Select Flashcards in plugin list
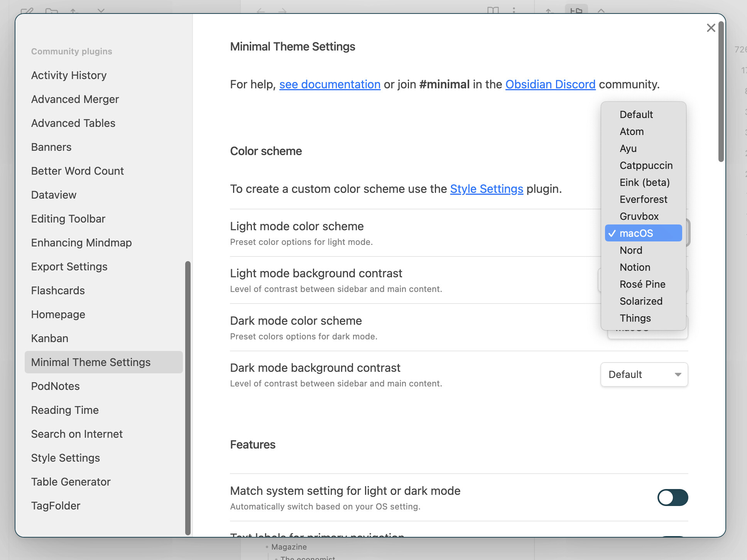The height and width of the screenshot is (560, 747). pos(103,290)
